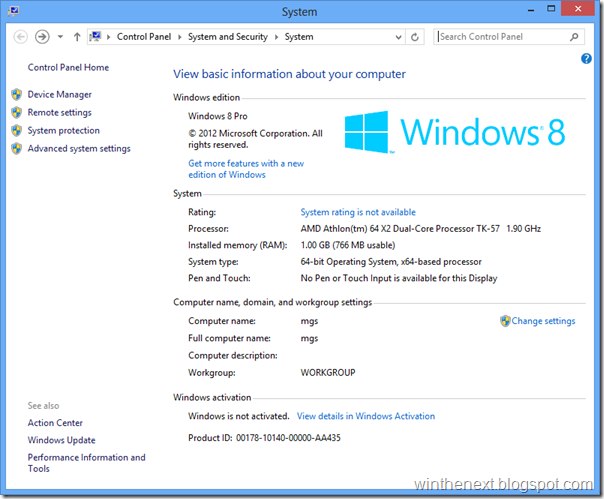The image size is (604, 499).
Task: Click the computer icon in address bar
Action: (x=95, y=37)
